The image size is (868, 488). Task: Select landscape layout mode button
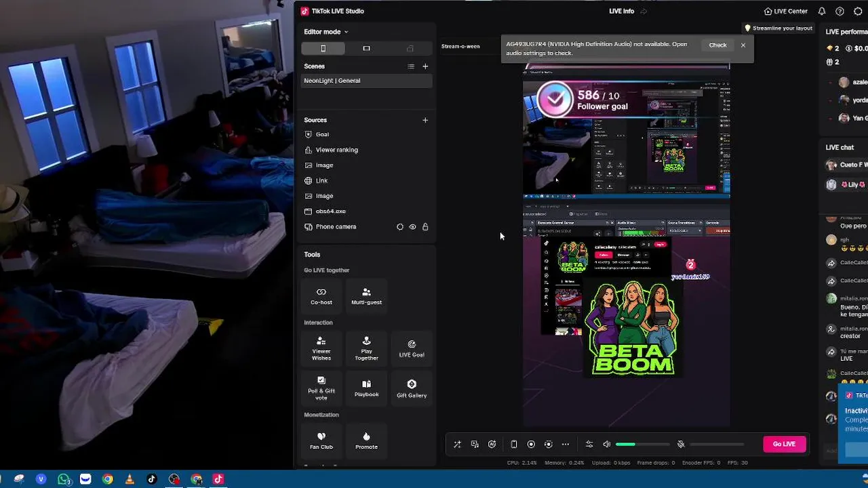pos(366,48)
